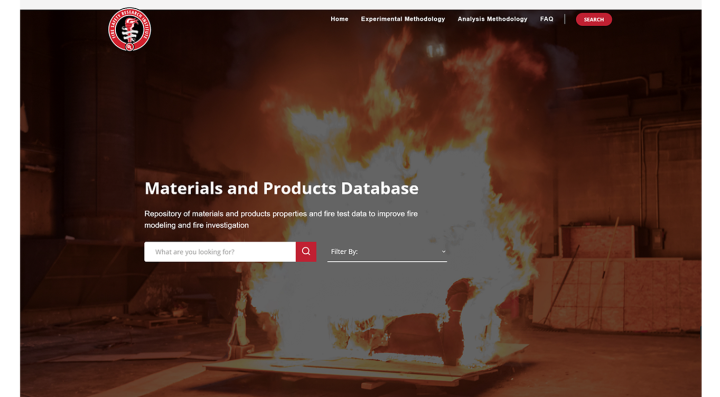Screen dimensions: 720x397
Task: Click the Fire Safety Research Institute logo
Action: tap(129, 29)
